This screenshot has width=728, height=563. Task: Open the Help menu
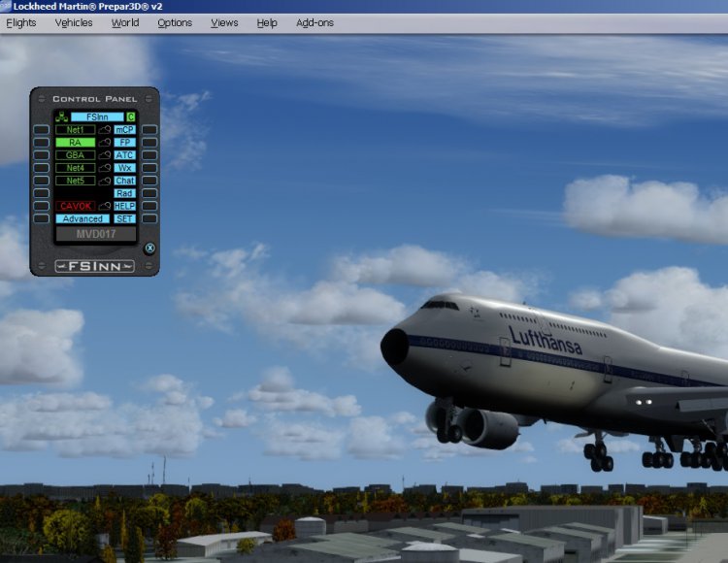267,22
